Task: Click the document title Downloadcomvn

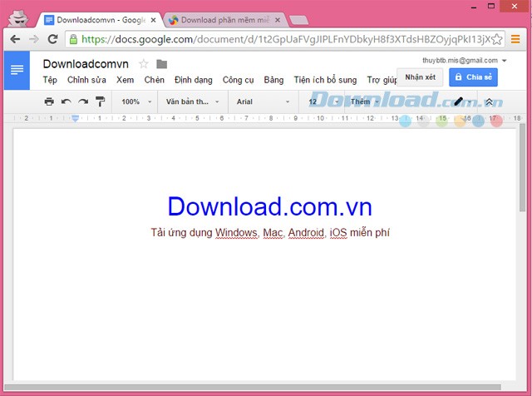Action: point(86,64)
